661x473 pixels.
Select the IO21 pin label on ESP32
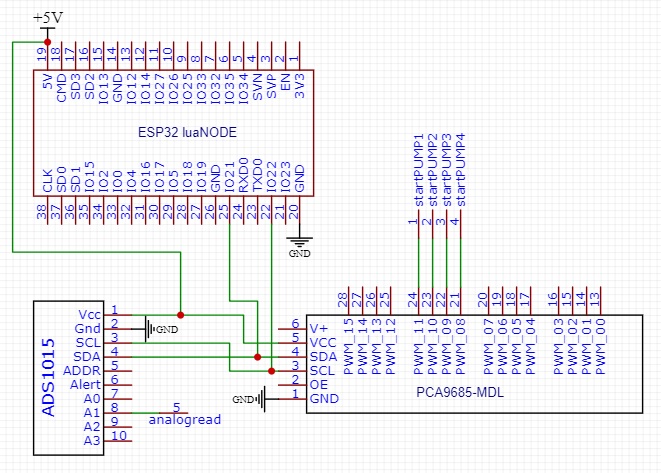[230, 177]
